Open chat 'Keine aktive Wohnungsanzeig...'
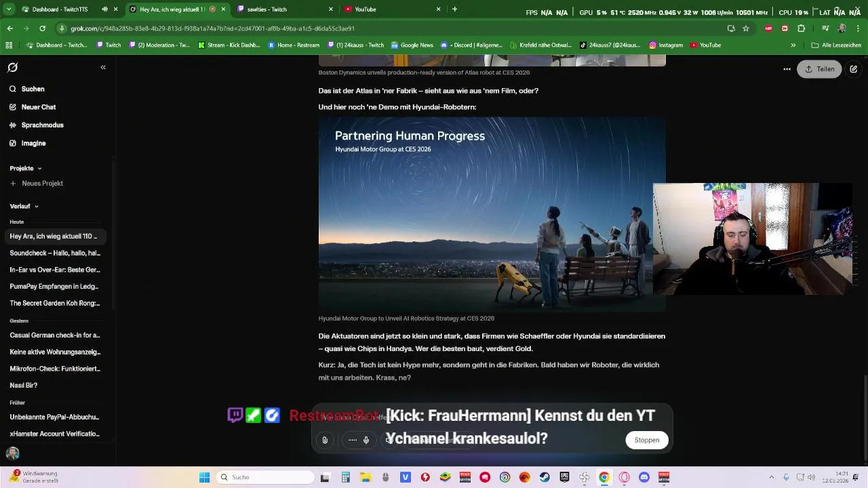 pyautogui.click(x=55, y=352)
